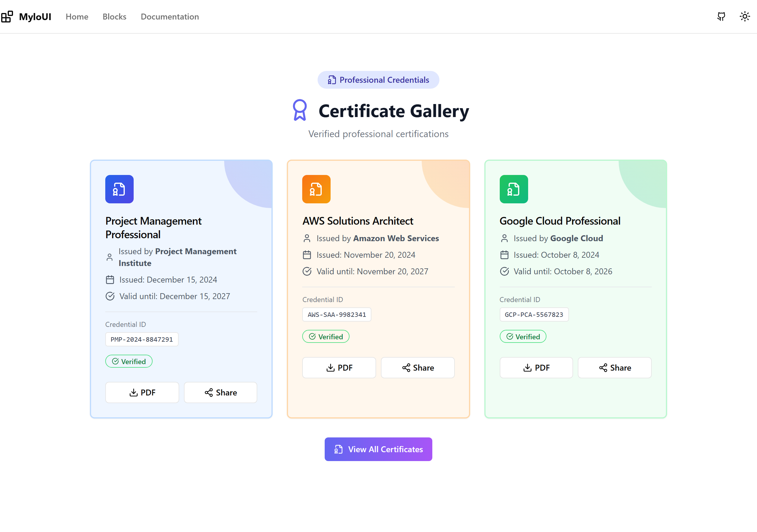Click the 'Credential ID' label on AWS card
The image size is (757, 532).
tap(323, 300)
